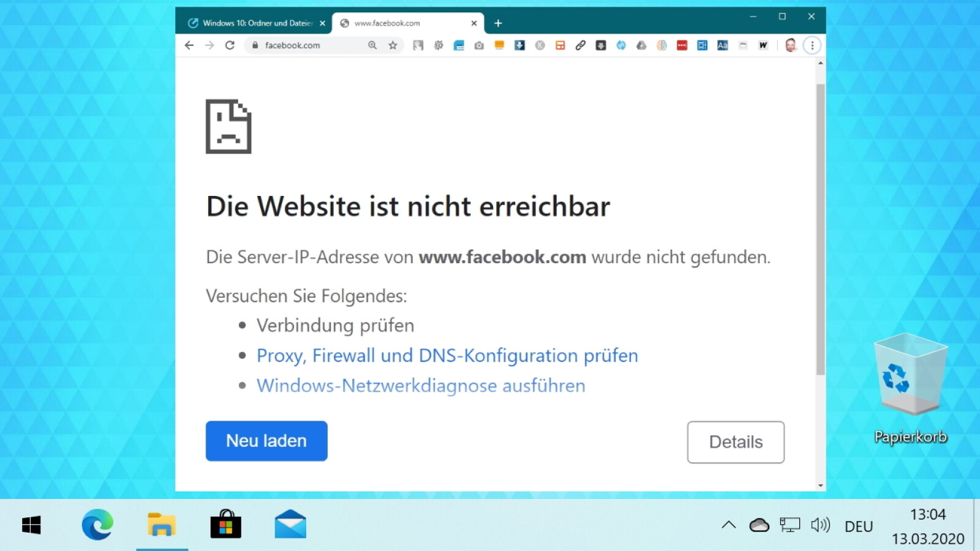This screenshot has width=980, height=551.
Task: Click the orange layout grid extension icon
Action: click(x=560, y=45)
